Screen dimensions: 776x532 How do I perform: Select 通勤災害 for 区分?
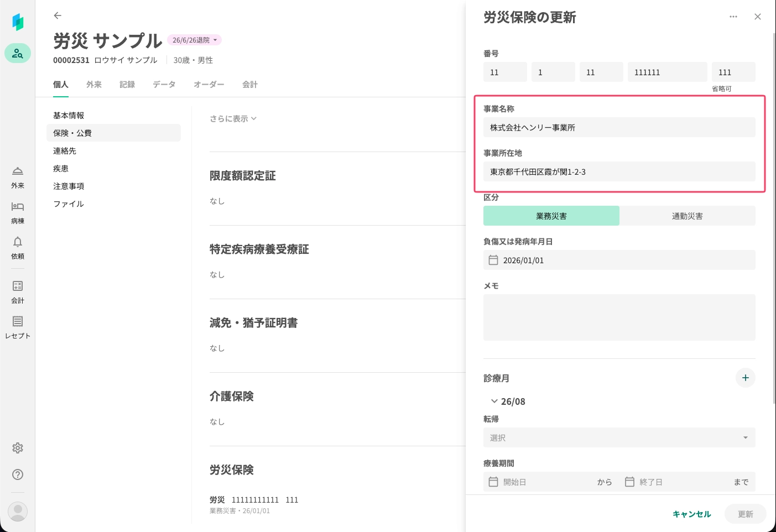coord(688,216)
